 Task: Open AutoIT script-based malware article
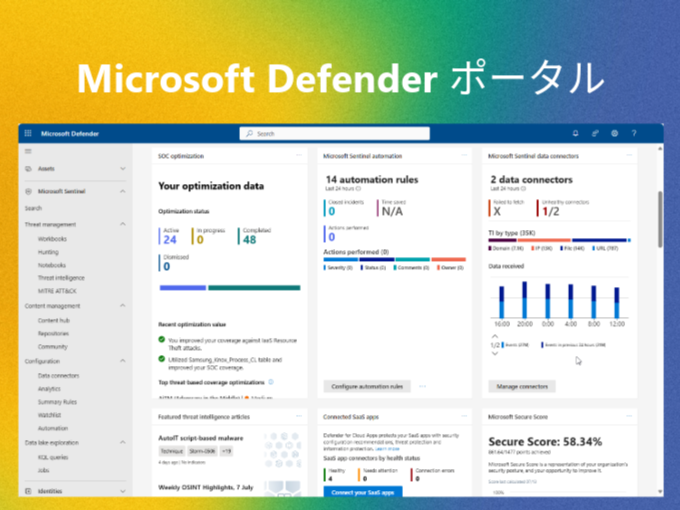pos(201,438)
